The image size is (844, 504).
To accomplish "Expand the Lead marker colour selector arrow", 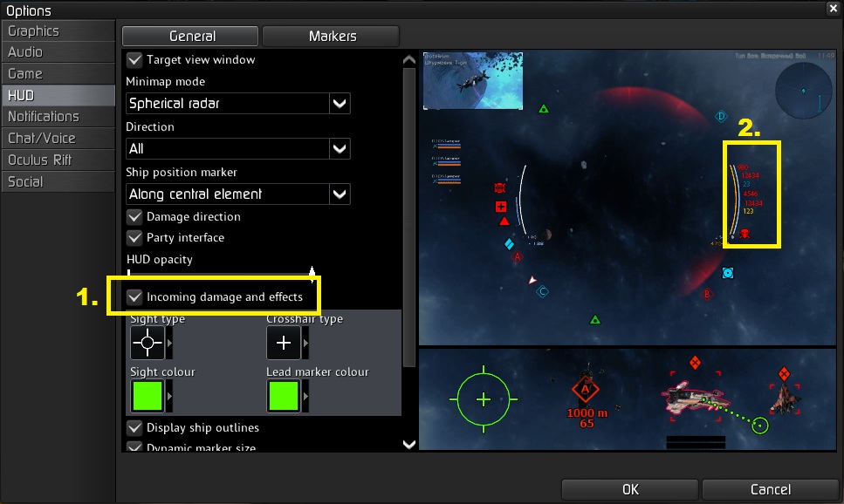I will point(305,396).
